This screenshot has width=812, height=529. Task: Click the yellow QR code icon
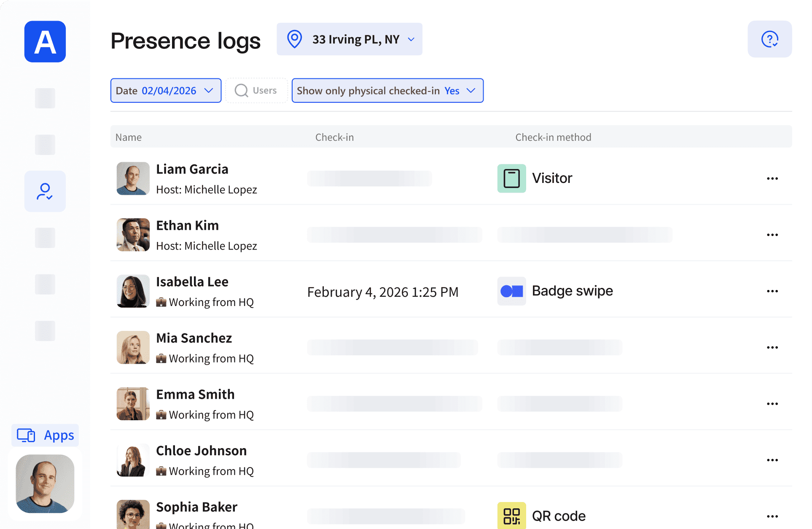[511, 515]
